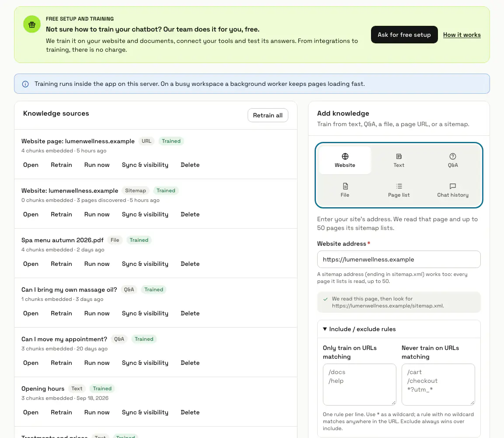Delete Can I move my appointment source
This screenshot has height=438, width=504.
(x=190, y=363)
